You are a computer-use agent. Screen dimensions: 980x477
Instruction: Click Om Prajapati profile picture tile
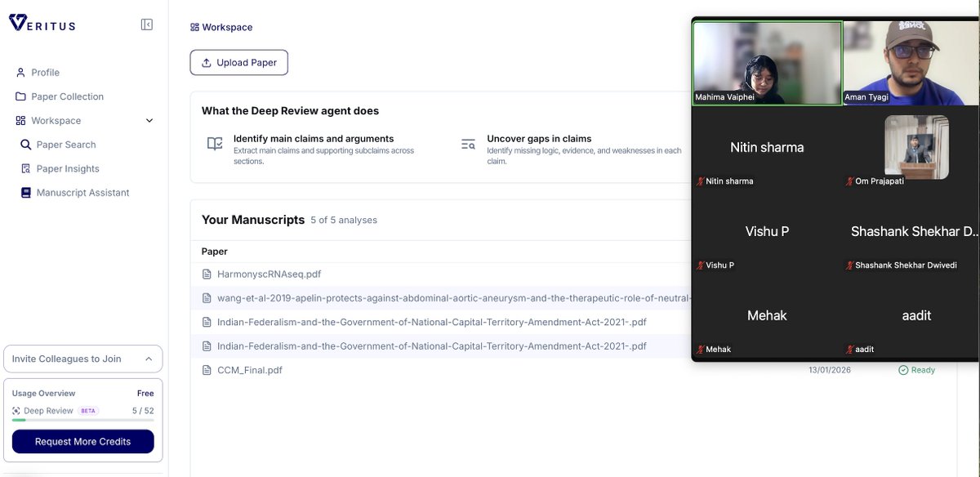[916, 147]
